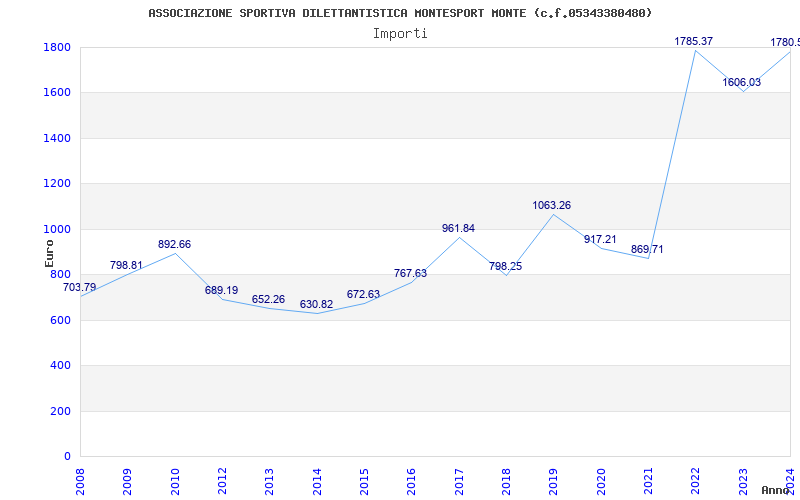Select the 200 y-axis tick label
Screen dimensions: 800x500
click(x=60, y=411)
